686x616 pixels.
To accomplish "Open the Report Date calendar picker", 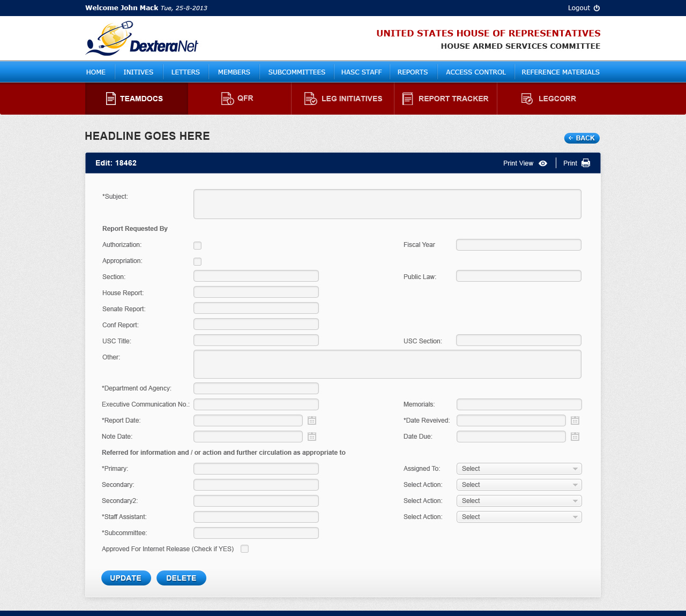I will coord(312,420).
